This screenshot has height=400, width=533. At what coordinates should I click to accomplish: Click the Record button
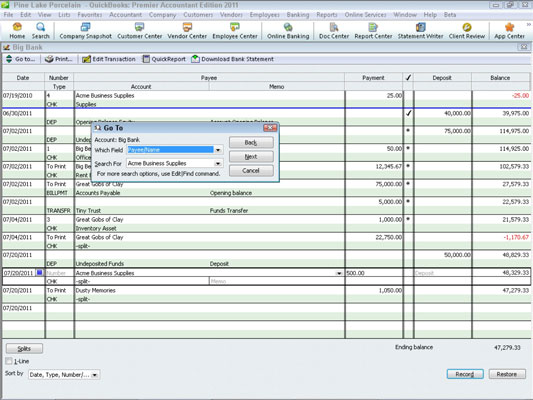click(x=465, y=374)
